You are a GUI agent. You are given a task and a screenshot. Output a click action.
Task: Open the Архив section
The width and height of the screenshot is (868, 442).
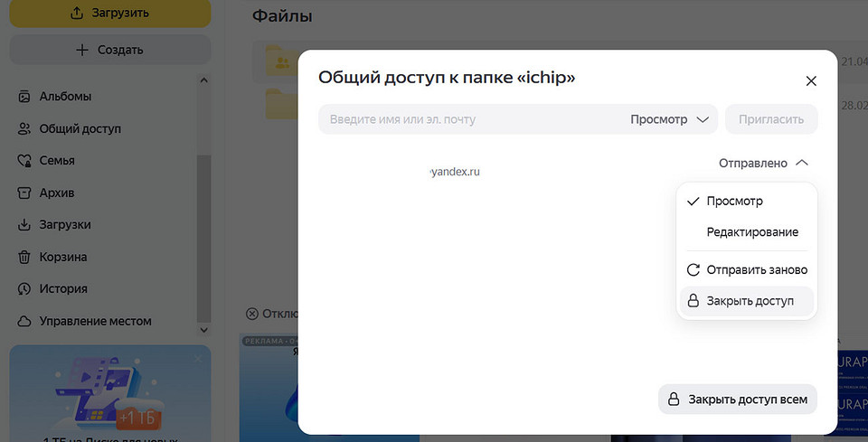point(56,193)
